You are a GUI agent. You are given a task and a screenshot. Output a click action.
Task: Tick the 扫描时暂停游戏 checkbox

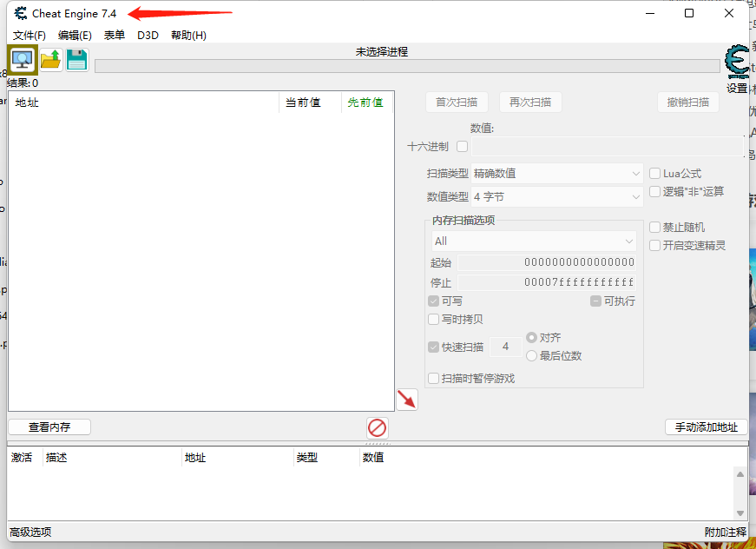[x=433, y=378]
